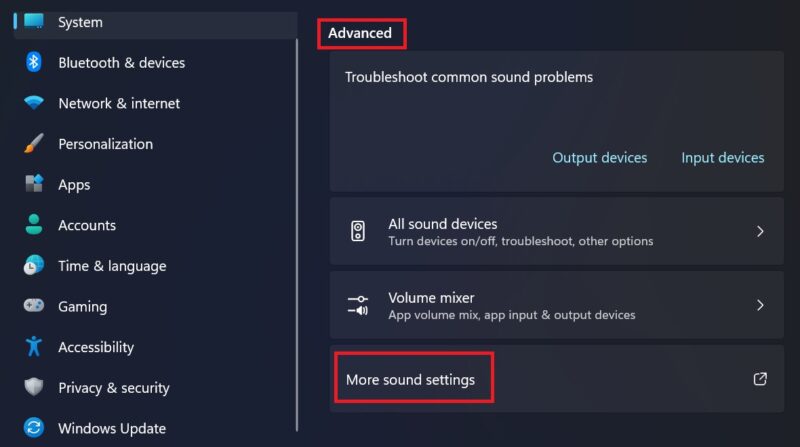Click the Volume mixer sliders icon
Image resolution: width=800 pixels, height=447 pixels.
point(358,305)
